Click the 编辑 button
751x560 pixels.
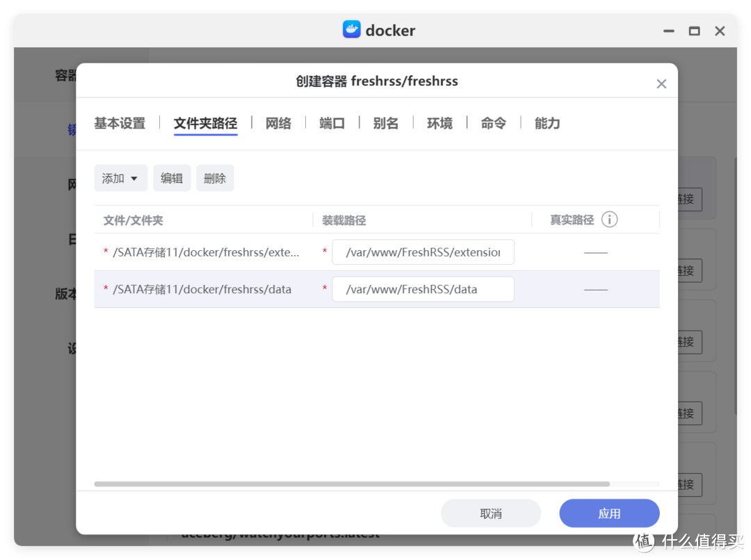172,178
